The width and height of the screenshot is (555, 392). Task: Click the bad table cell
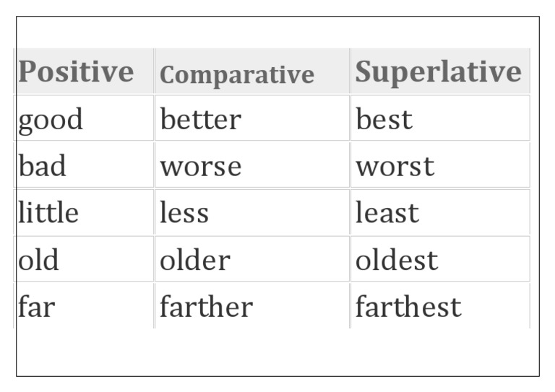point(84,166)
